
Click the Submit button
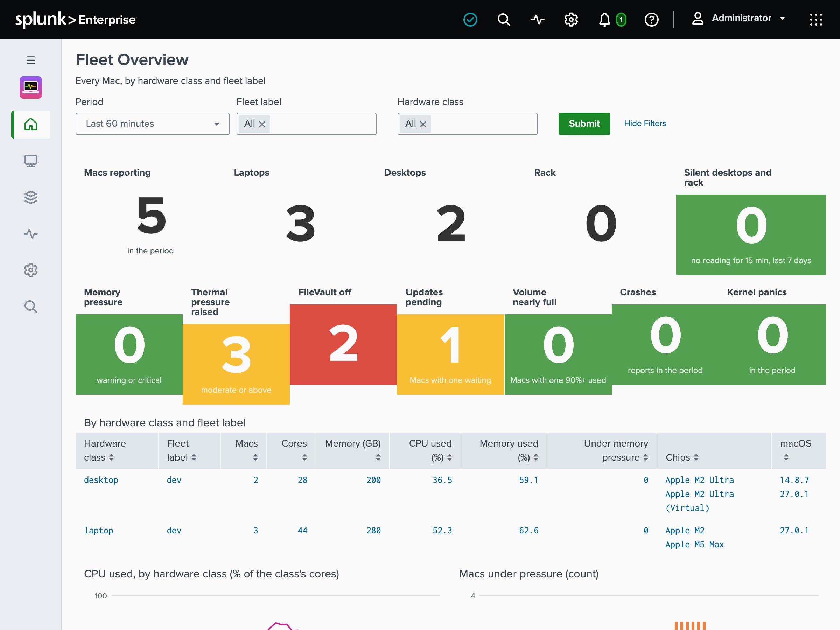584,124
